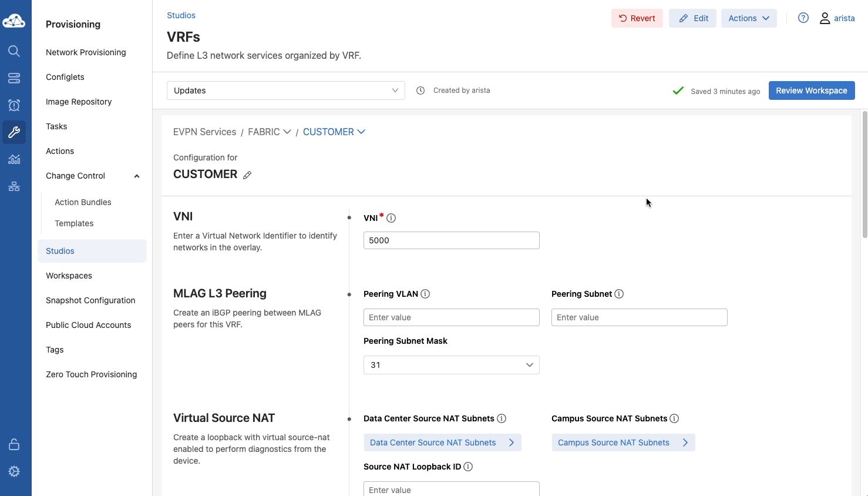Click the Metrics chart icon in sidebar
This screenshot has height=496, width=868.
14,159
